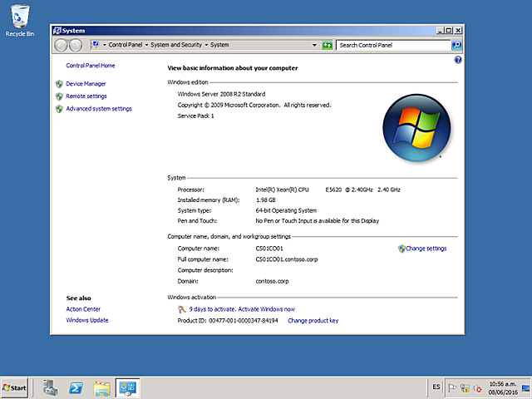Click the volume tray icon with red mark

(x=478, y=387)
